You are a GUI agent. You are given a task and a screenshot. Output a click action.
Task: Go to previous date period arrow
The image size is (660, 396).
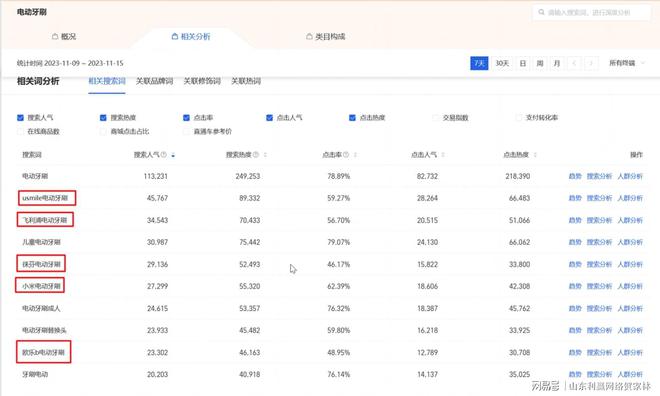click(x=574, y=63)
